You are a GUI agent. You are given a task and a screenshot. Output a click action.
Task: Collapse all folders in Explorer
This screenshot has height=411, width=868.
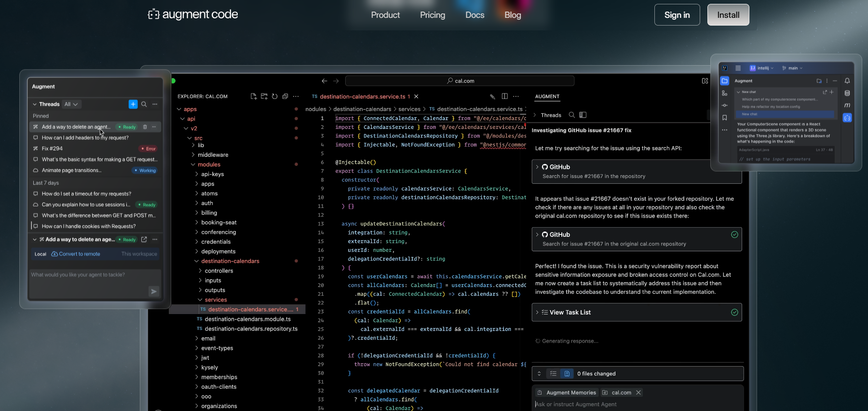(x=285, y=96)
